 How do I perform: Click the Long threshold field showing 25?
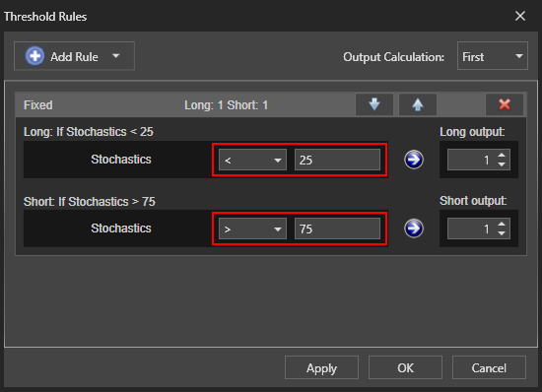pos(337,160)
